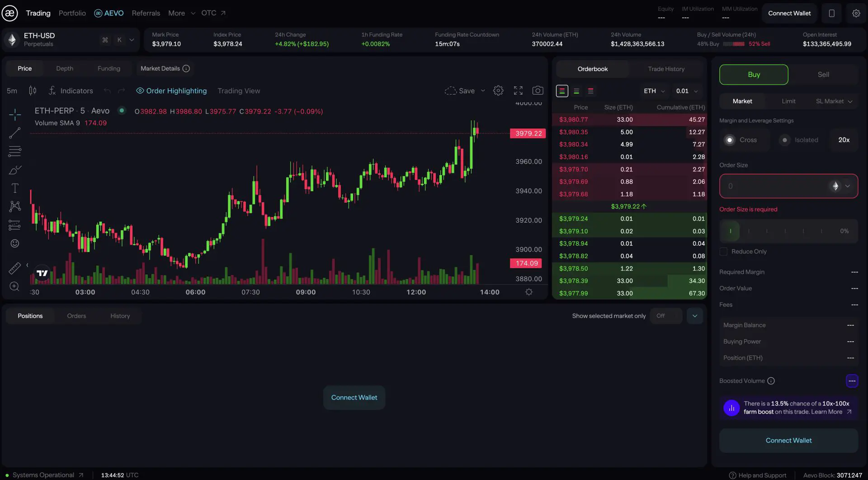Open the emoji icons tool
This screenshot has width=868, height=480.
(x=14, y=243)
